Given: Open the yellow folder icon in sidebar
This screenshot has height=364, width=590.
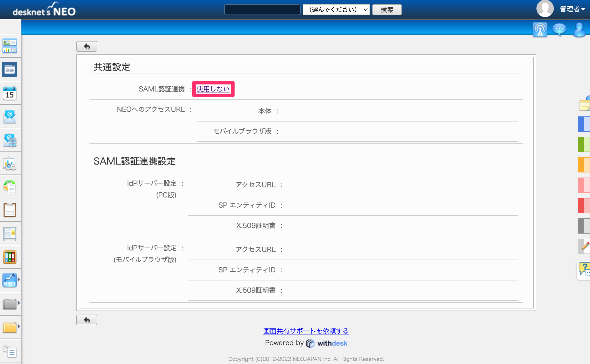Looking at the screenshot, I should point(10,327).
